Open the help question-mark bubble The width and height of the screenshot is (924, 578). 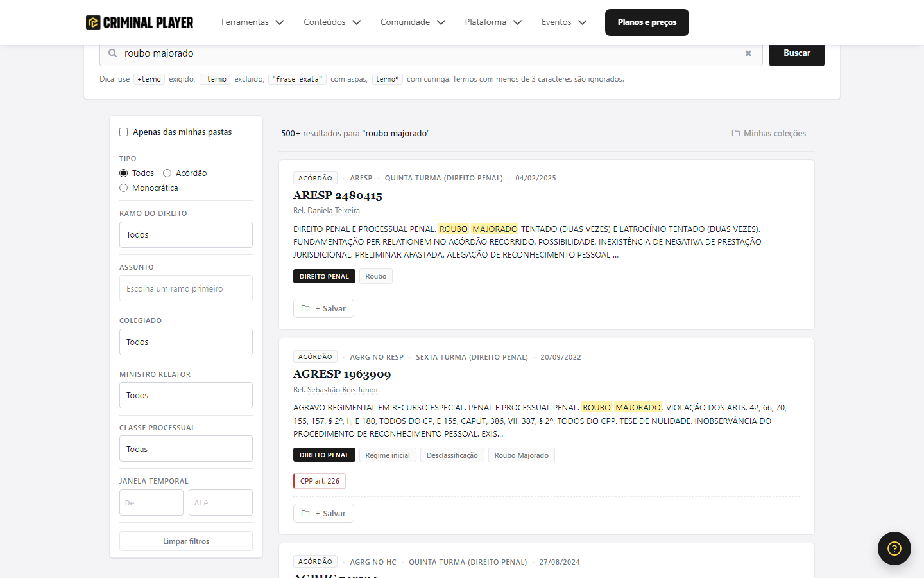point(894,548)
